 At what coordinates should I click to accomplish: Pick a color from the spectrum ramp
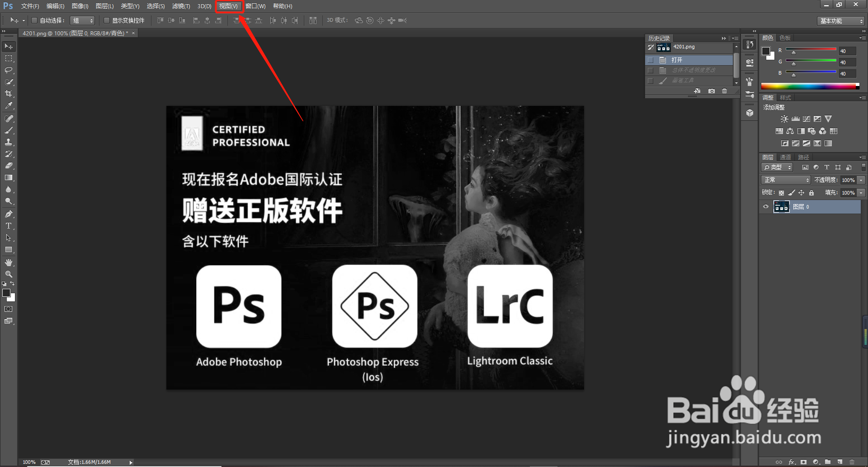click(810, 86)
